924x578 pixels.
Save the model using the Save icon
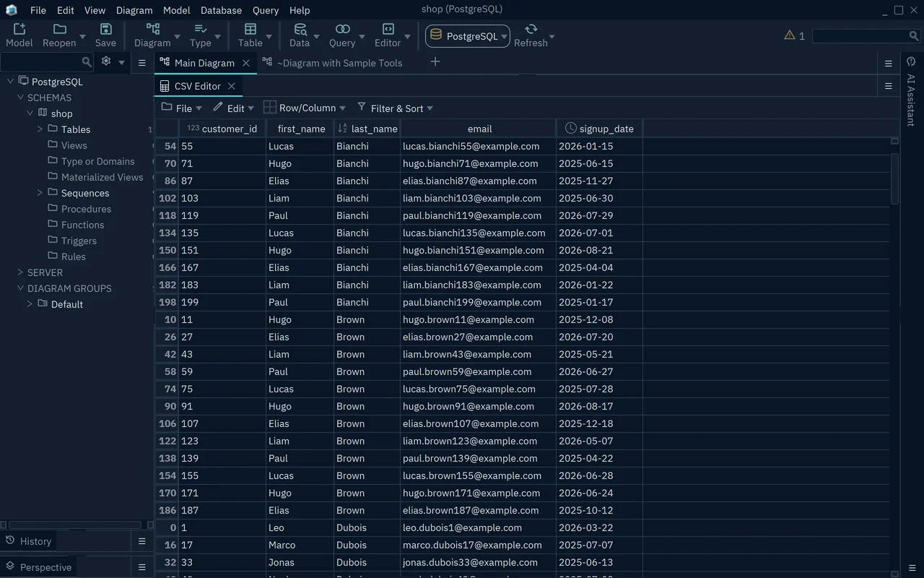coord(105,29)
